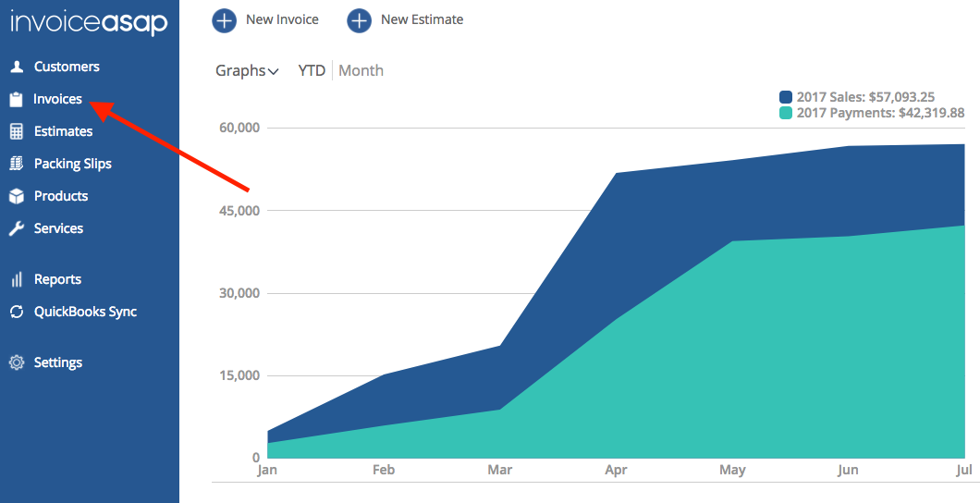
Task: Switch graph view to YTD
Action: click(312, 71)
